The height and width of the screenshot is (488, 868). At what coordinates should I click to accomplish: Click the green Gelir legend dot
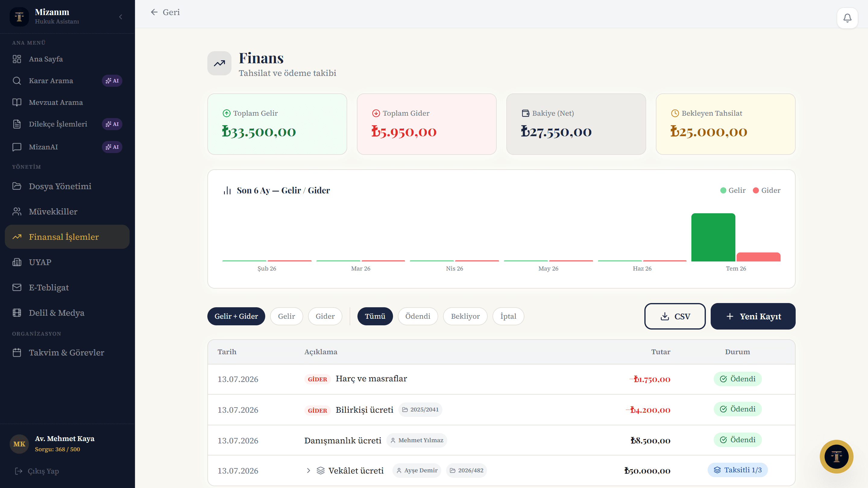pyautogui.click(x=723, y=190)
